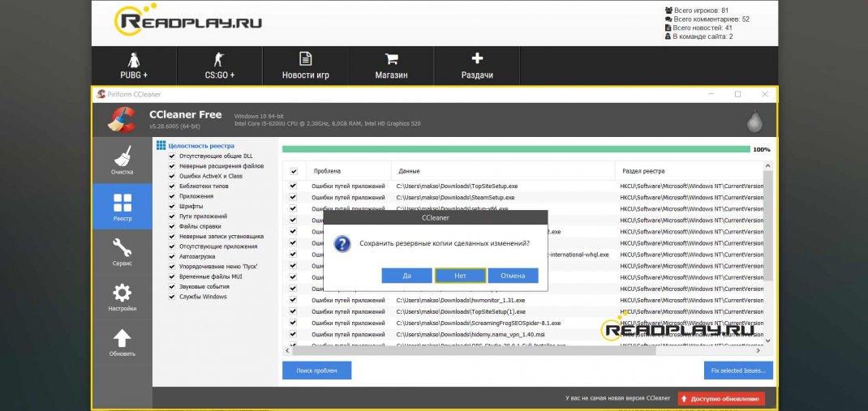The image size is (868, 411).
Task: Open the Магазин shop section
Action: (391, 66)
